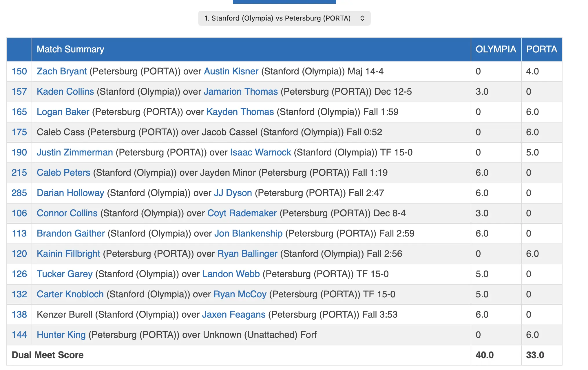Click weight class 150 link

(19, 71)
